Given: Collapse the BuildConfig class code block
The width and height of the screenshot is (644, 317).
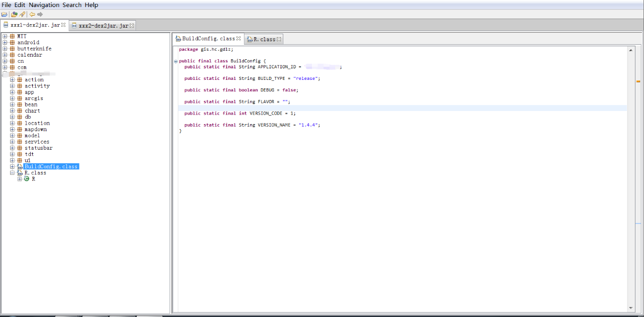Looking at the screenshot, I should [176, 61].
